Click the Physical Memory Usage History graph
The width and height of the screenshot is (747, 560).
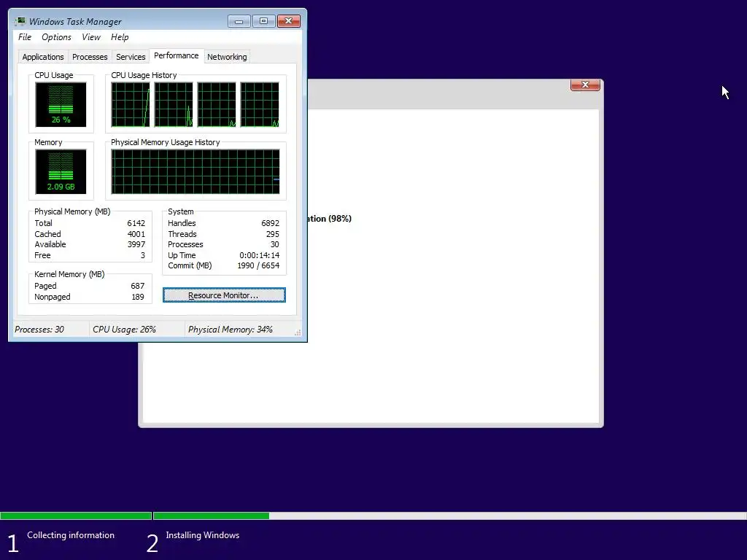tap(196, 171)
